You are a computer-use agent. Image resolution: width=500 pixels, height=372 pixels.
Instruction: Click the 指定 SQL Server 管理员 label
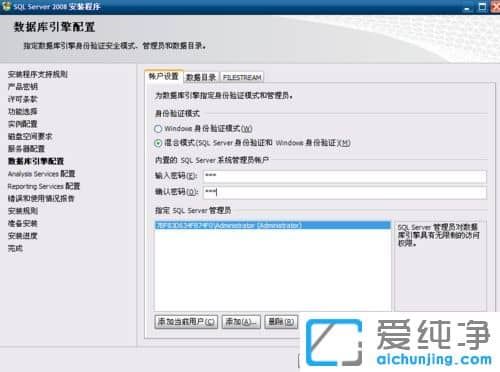tap(193, 210)
